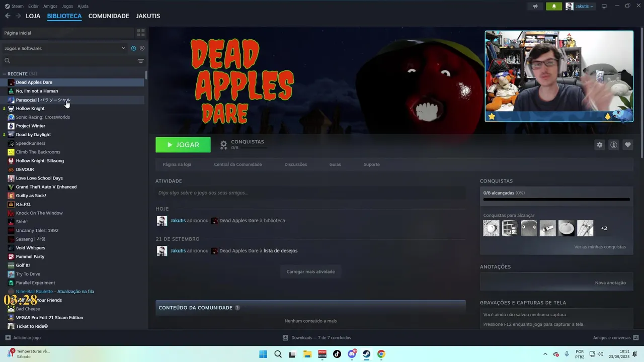
Task: Open the Exibir menu
Action: [33, 6]
